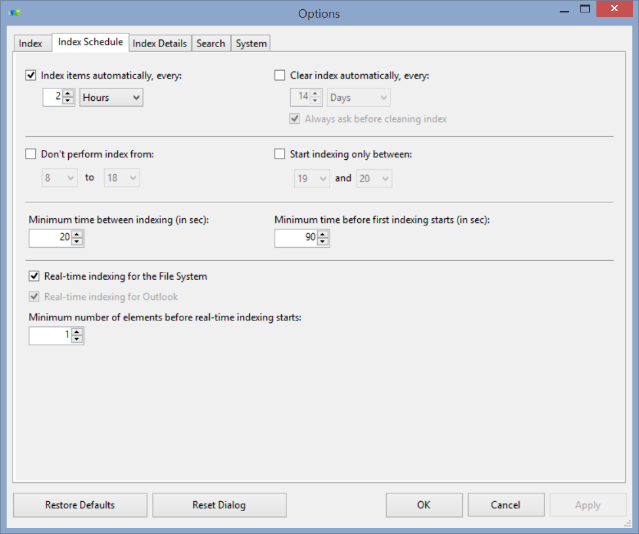
Task: Increase the clear index 14 days value
Action: point(315,93)
